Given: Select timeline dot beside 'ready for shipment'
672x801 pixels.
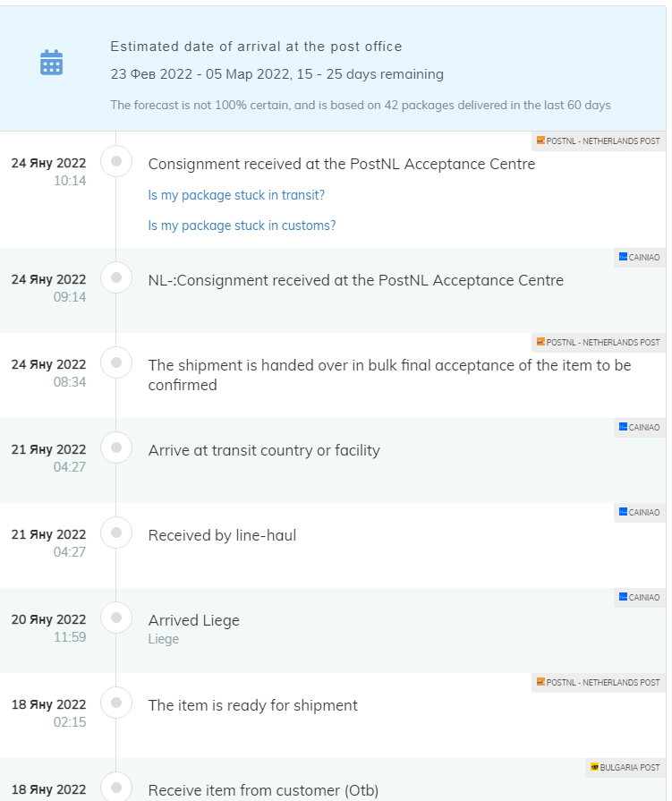Looking at the screenshot, I should point(116,703).
